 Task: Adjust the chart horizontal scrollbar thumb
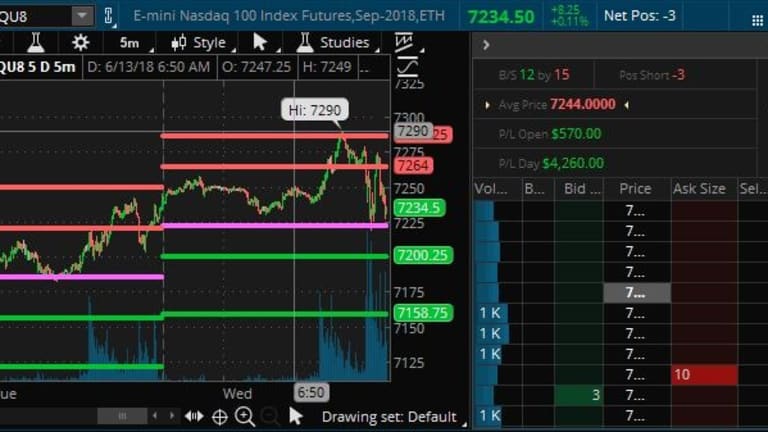[x=122, y=416]
